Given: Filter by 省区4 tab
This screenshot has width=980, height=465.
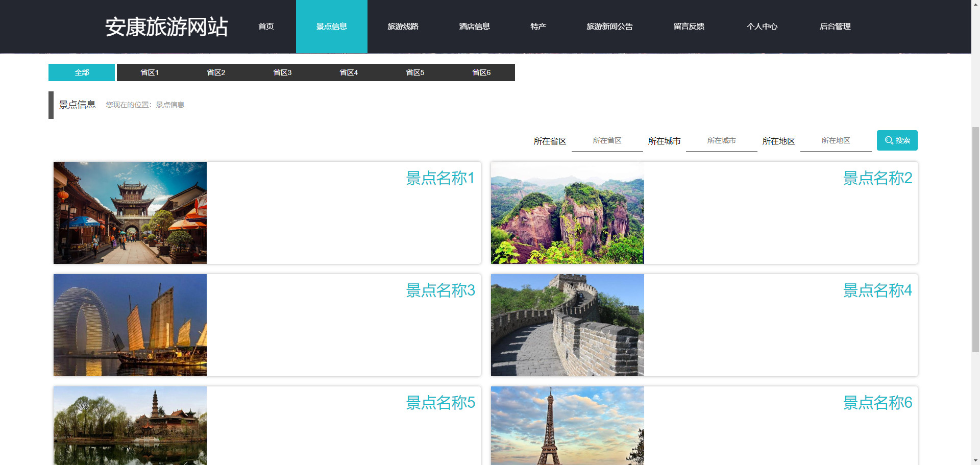Looking at the screenshot, I should (x=349, y=72).
